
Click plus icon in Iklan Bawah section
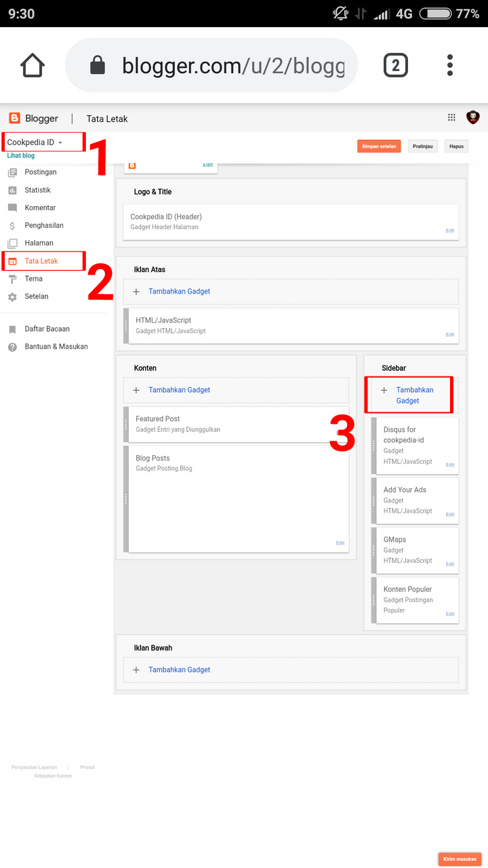point(136,670)
